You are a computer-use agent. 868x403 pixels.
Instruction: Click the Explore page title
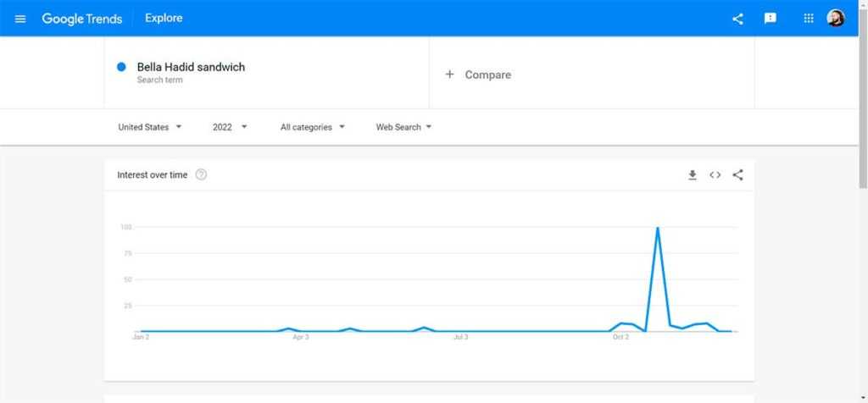164,19
